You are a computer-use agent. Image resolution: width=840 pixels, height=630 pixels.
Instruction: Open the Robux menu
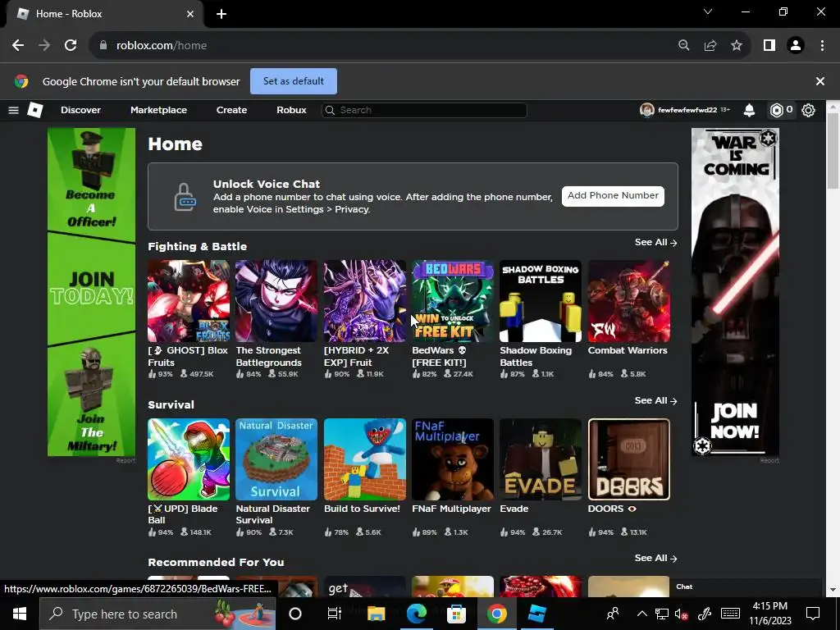291,110
